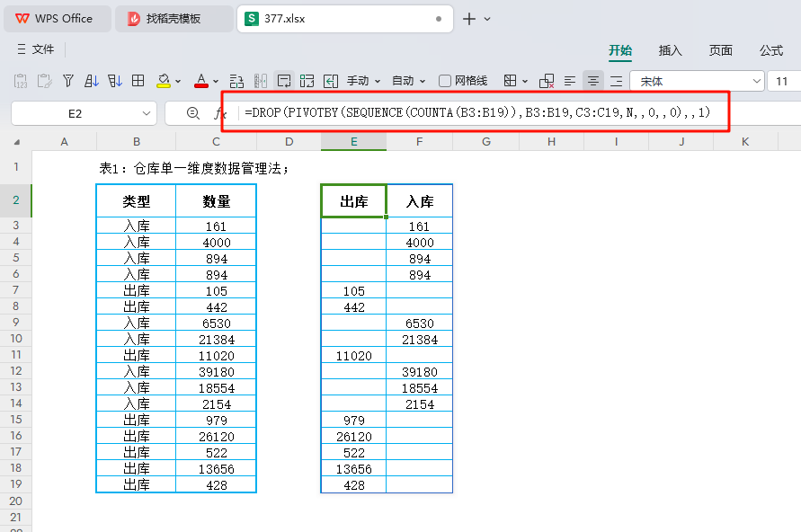Viewport: 801px width, 532px height.
Task: Expand the E2 name box dropdown
Action: tap(147, 113)
